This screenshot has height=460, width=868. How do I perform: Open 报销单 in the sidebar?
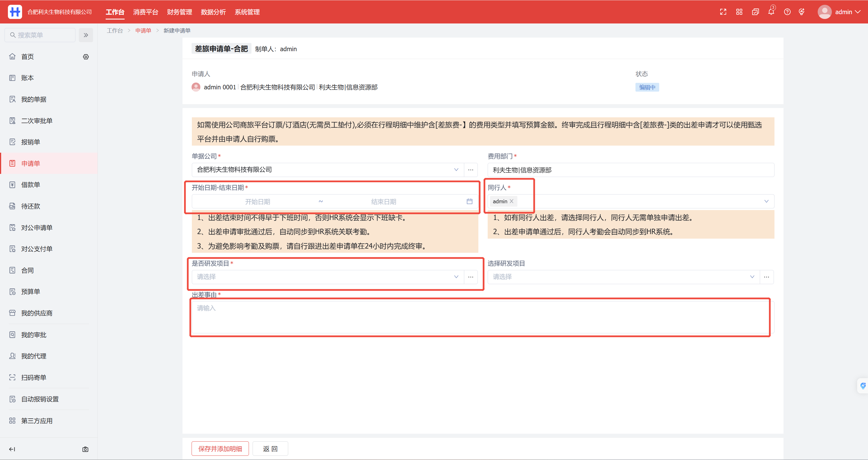tap(31, 142)
